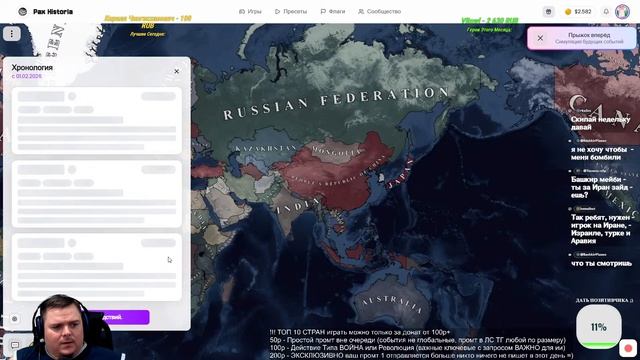Open the Игры menu item
Image resolution: width=640 pixels, height=360 pixels.
[x=250, y=11]
